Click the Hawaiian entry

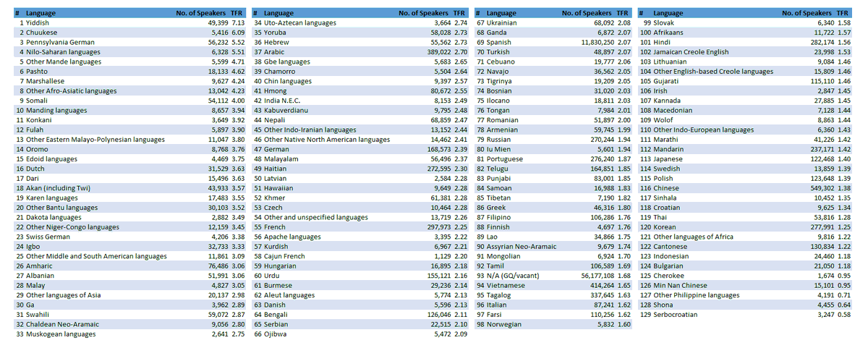tap(279, 187)
